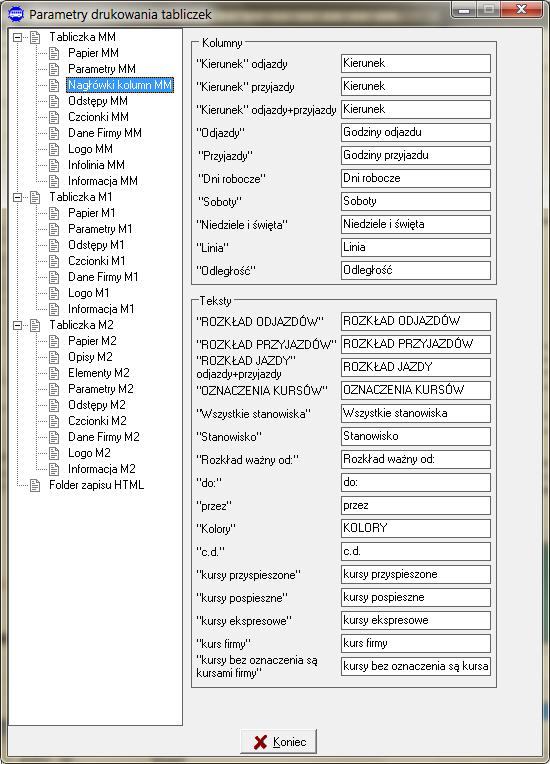550x764 pixels.
Task: Click the document icon of Folder zapisu HTML
Action: point(35,485)
